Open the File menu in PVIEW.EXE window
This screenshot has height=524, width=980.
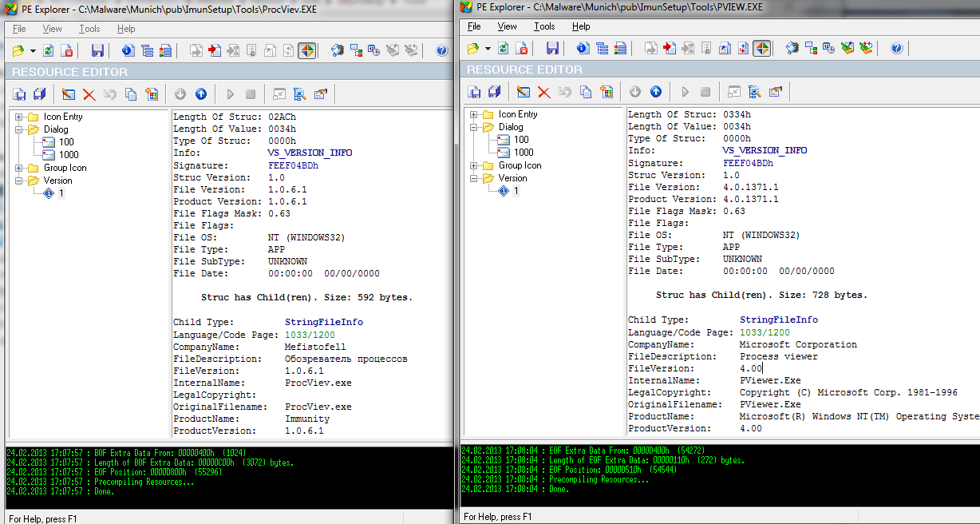pos(474,26)
